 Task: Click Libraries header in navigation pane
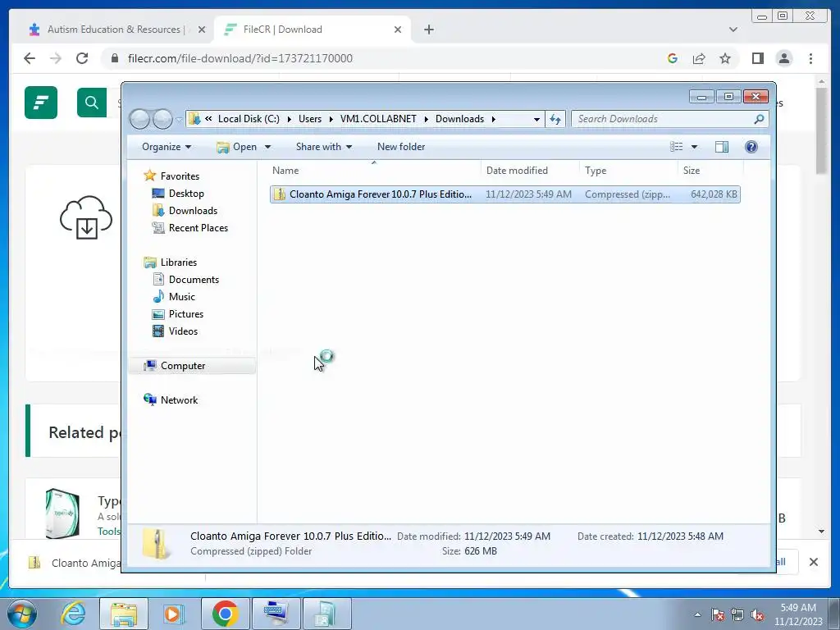click(x=178, y=262)
